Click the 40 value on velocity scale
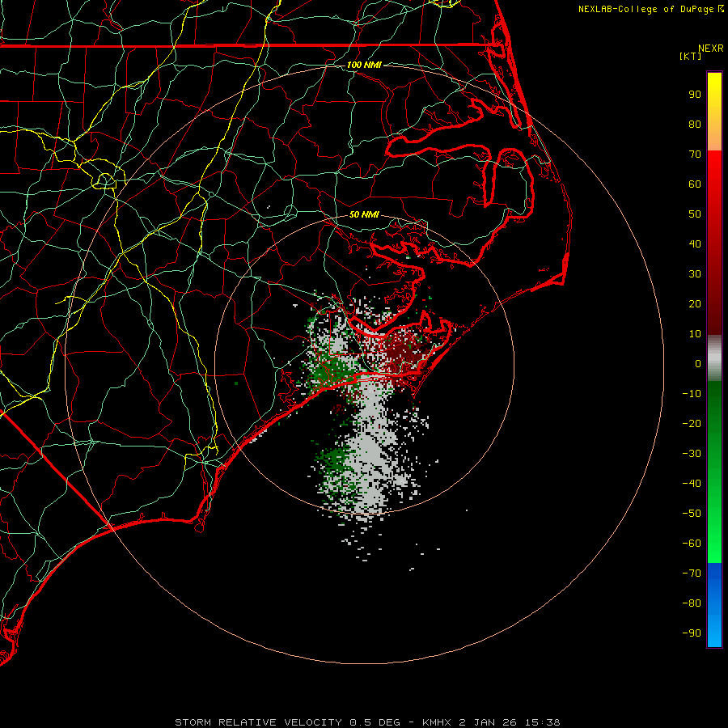Image resolution: width=728 pixels, height=728 pixels. click(695, 244)
